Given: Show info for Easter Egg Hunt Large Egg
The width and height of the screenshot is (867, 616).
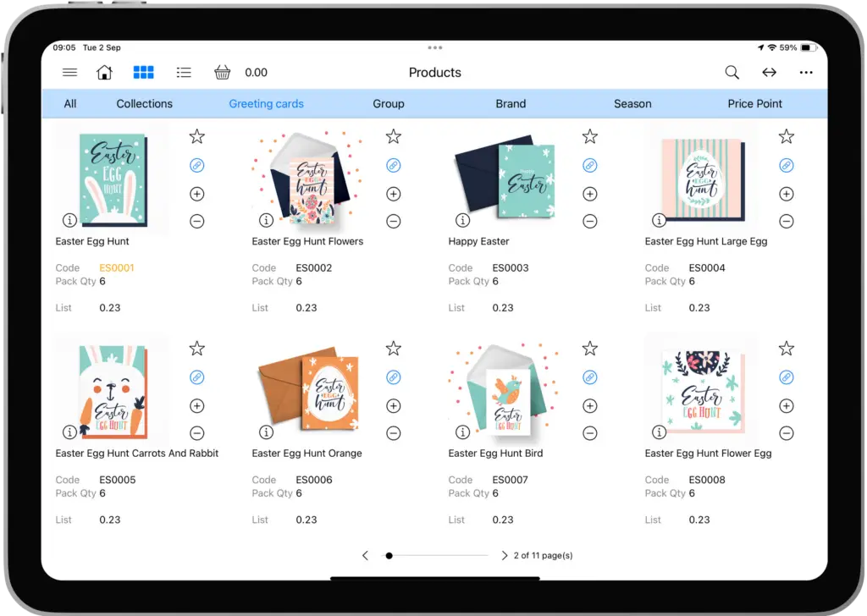Looking at the screenshot, I should tap(659, 221).
